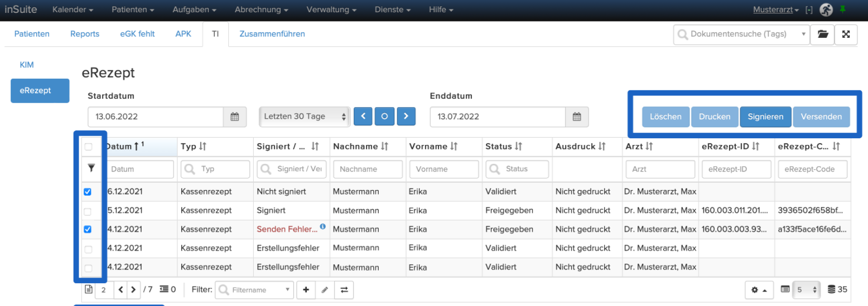
Task: Open the Musterarzt user dropdown
Action: coord(776,10)
